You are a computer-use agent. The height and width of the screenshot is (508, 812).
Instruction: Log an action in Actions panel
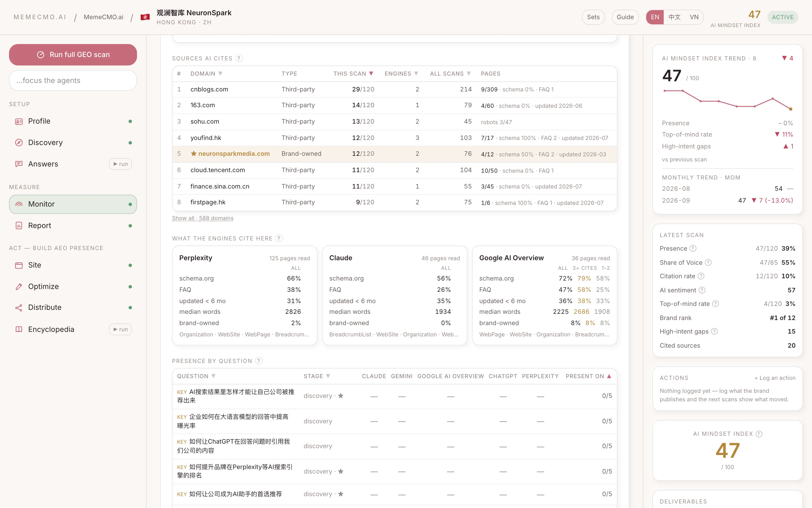[775, 378]
